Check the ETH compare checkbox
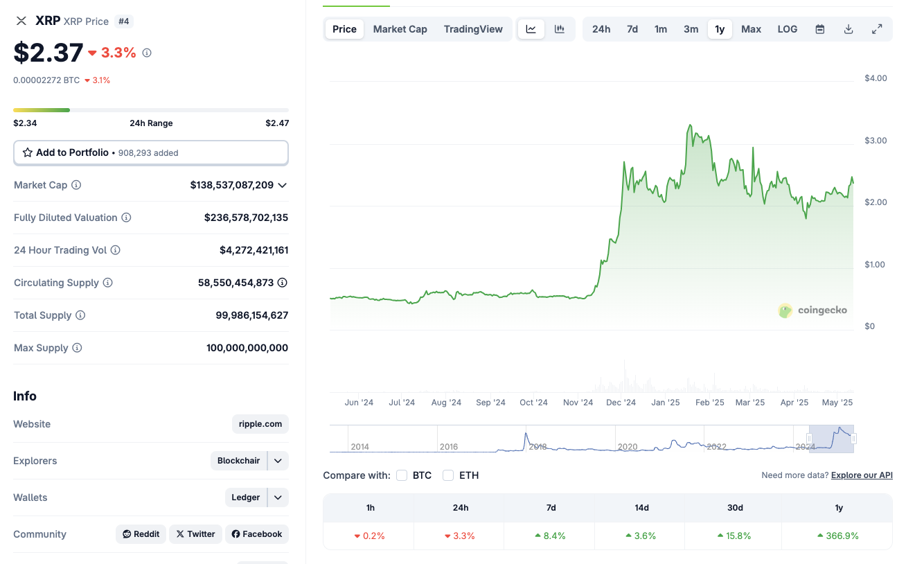 pos(448,475)
